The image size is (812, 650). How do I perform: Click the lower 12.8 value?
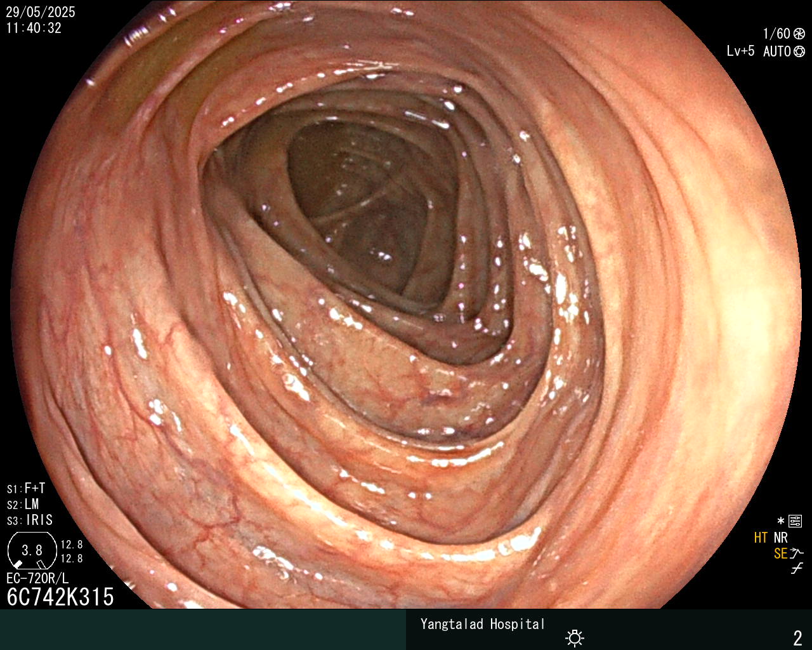click(72, 559)
